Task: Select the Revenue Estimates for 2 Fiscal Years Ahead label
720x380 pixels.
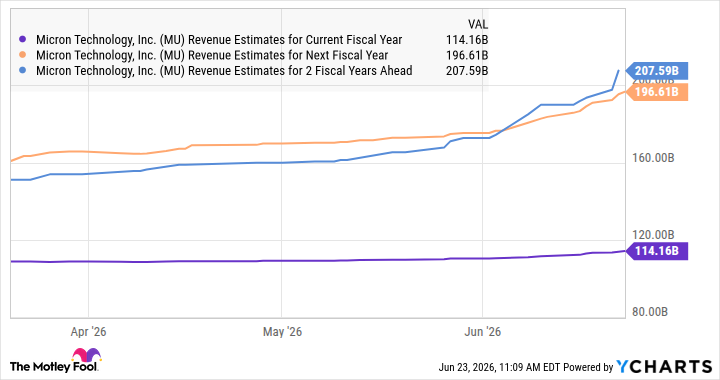Action: click(x=224, y=71)
